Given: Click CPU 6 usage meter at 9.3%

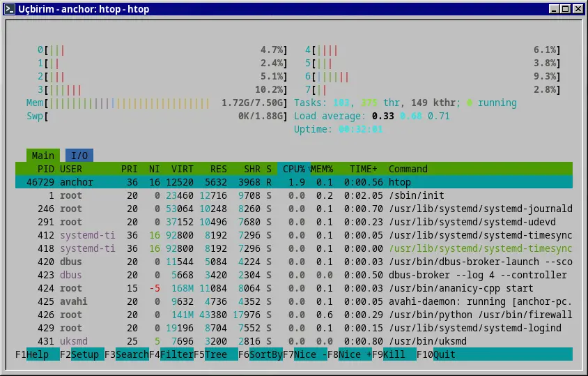Looking at the screenshot, I should (433, 77).
